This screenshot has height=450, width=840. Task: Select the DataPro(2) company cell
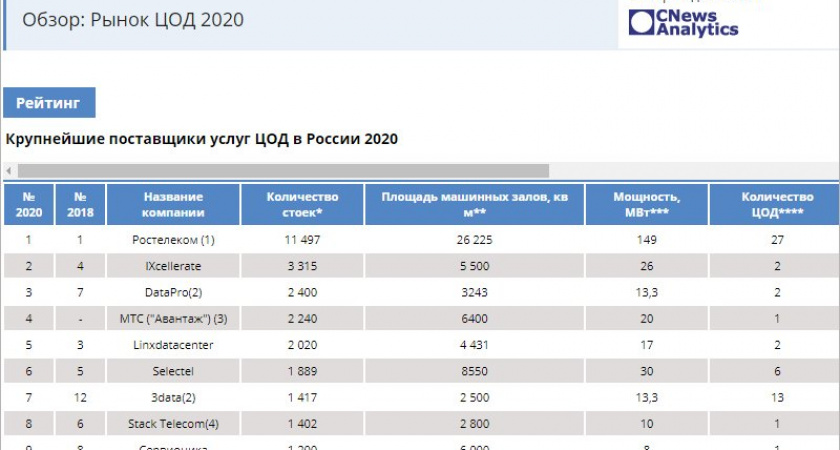173,292
